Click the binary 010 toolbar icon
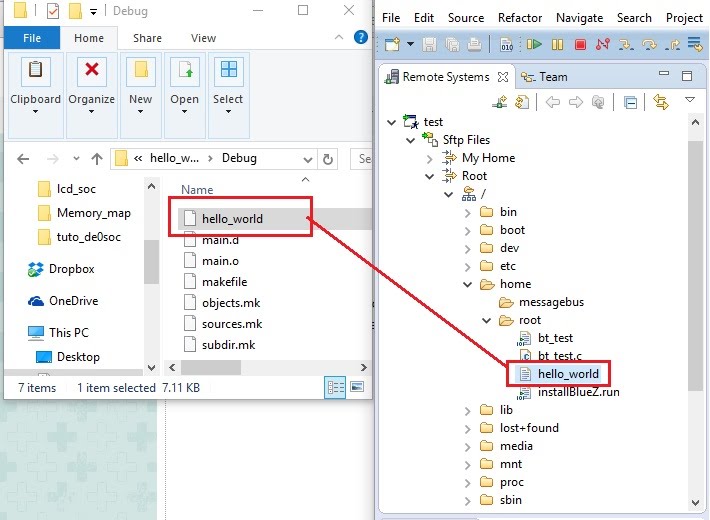Image resolution: width=710 pixels, height=520 pixels. 507,44
